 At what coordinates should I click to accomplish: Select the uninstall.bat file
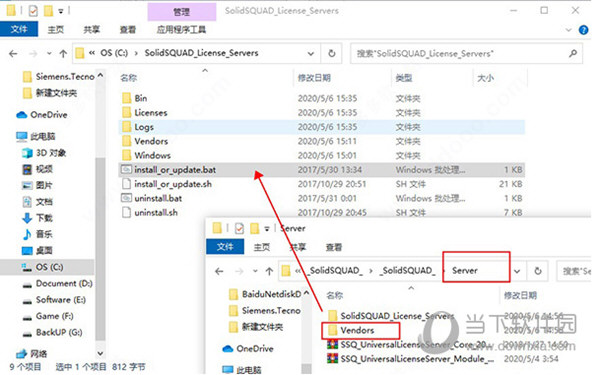pyautogui.click(x=321, y=198)
